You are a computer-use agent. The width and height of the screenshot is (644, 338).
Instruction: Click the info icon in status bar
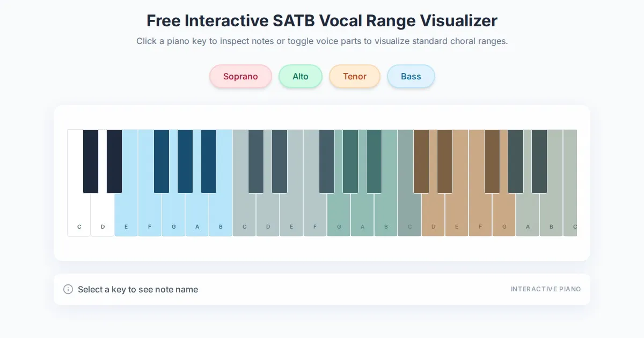pyautogui.click(x=68, y=289)
